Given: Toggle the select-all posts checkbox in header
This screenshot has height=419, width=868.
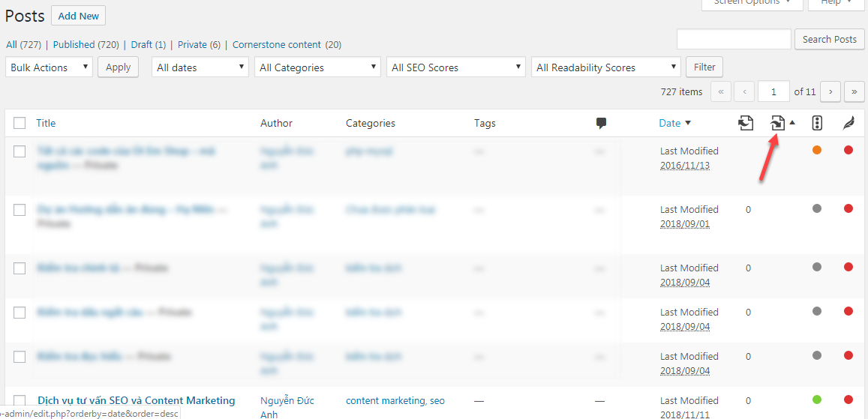Looking at the screenshot, I should click(20, 124).
